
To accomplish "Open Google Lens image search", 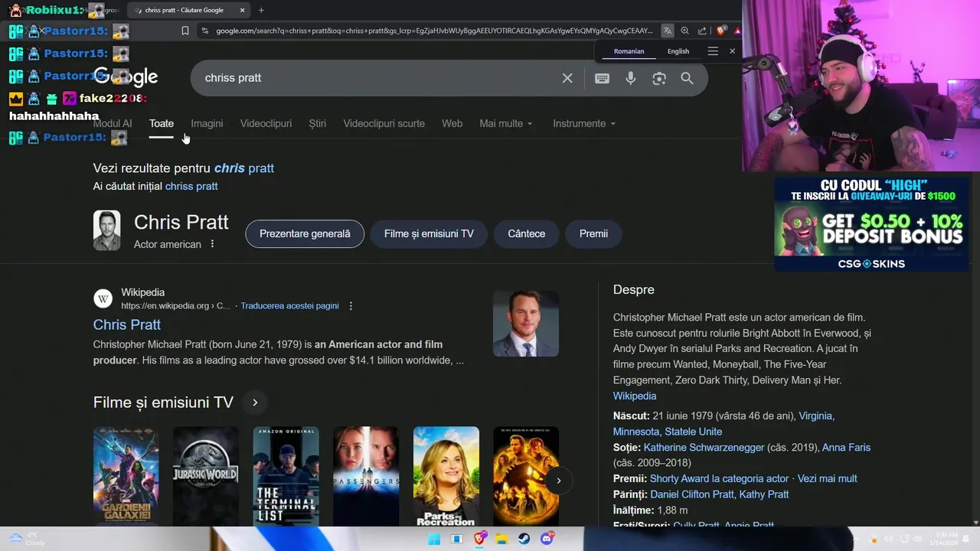I will click(659, 78).
